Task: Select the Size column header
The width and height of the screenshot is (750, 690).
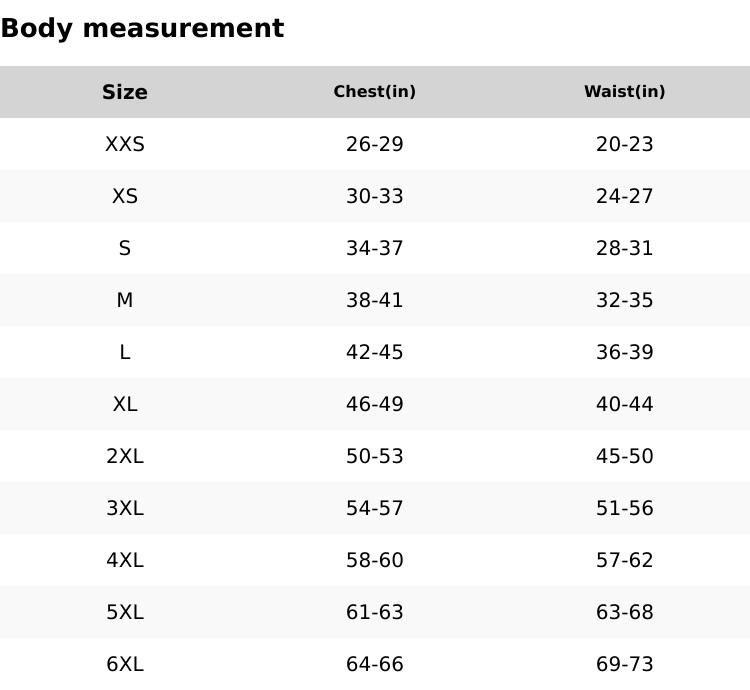Action: (x=125, y=92)
